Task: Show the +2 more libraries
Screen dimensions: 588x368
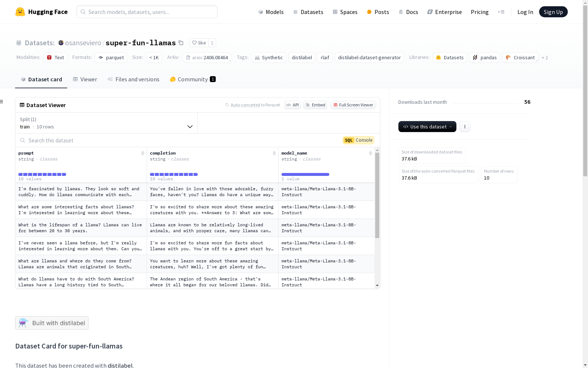Action: tap(545, 57)
